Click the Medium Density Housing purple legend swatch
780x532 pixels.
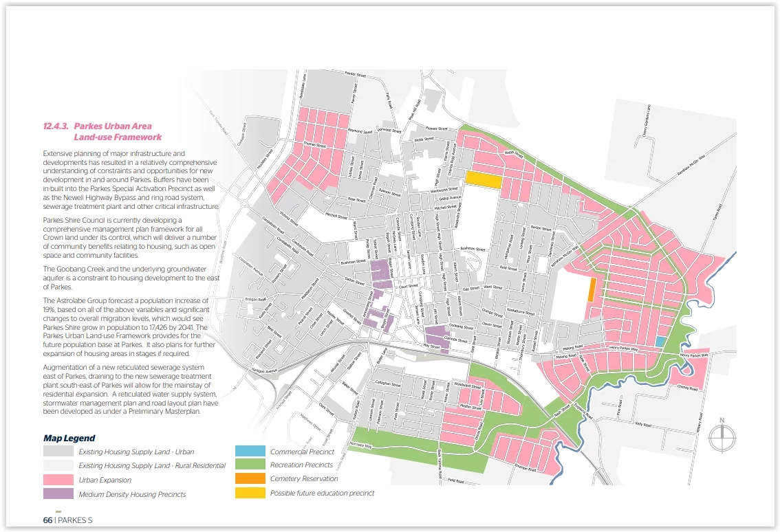[58, 494]
